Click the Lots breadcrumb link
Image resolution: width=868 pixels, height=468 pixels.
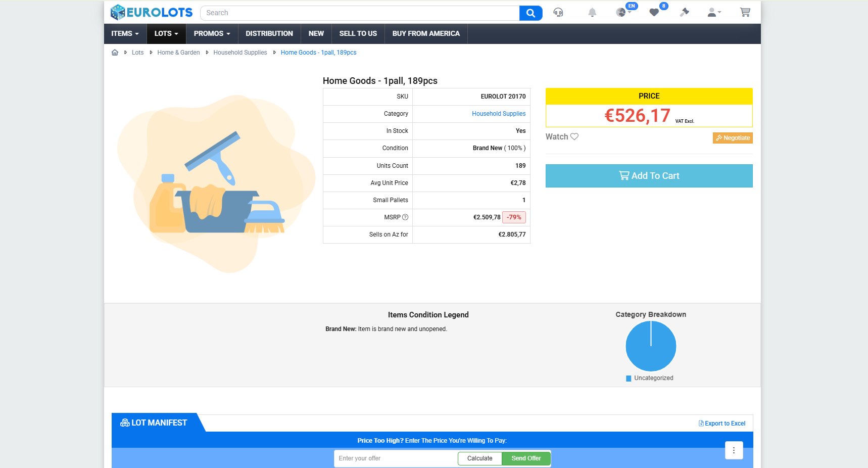[137, 53]
